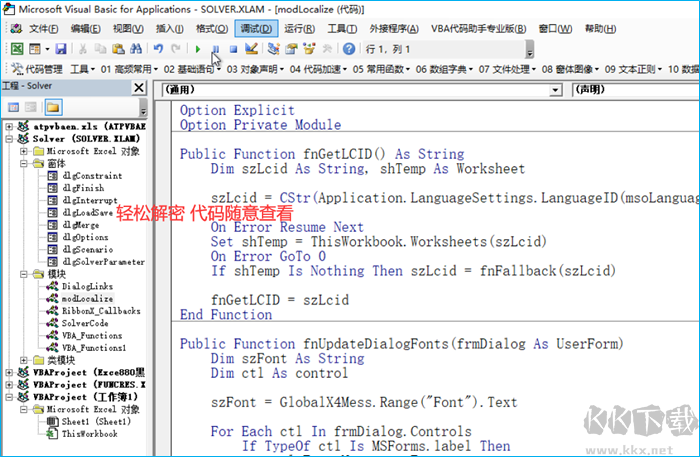This screenshot has height=457, width=700.
Task: Expand the 类模块 folder
Action: pyautogui.click(x=24, y=360)
